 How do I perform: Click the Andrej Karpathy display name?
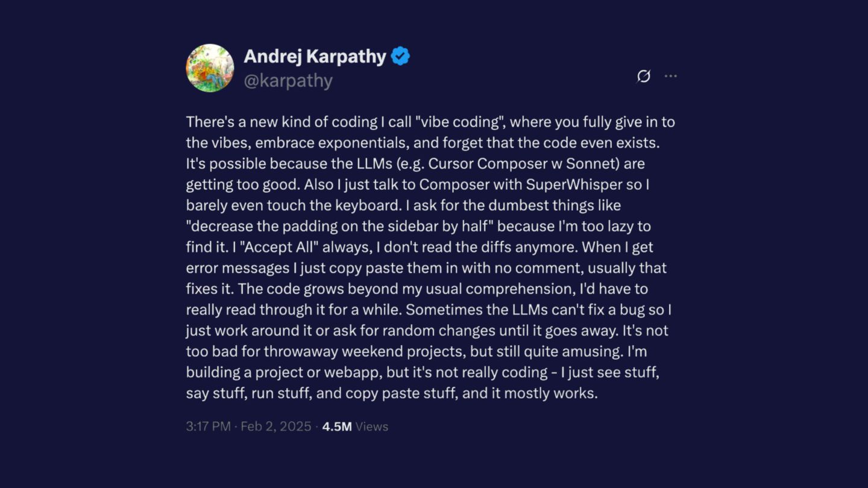point(315,57)
